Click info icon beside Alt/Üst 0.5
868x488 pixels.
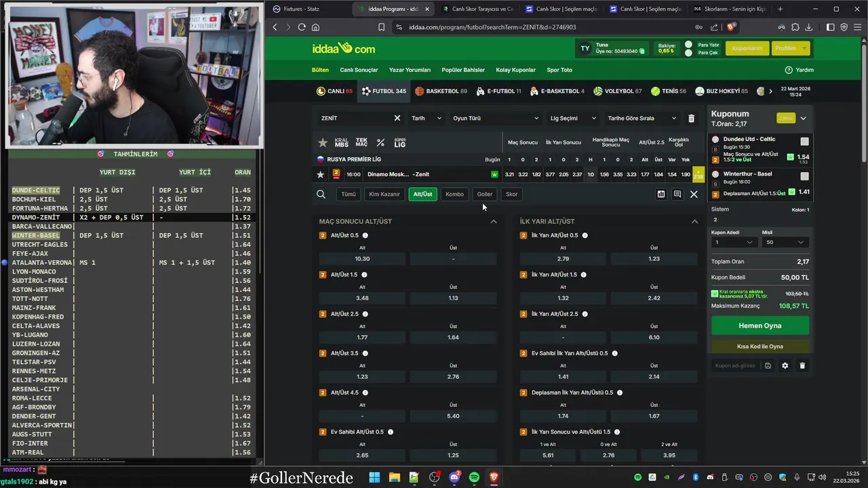(365, 235)
